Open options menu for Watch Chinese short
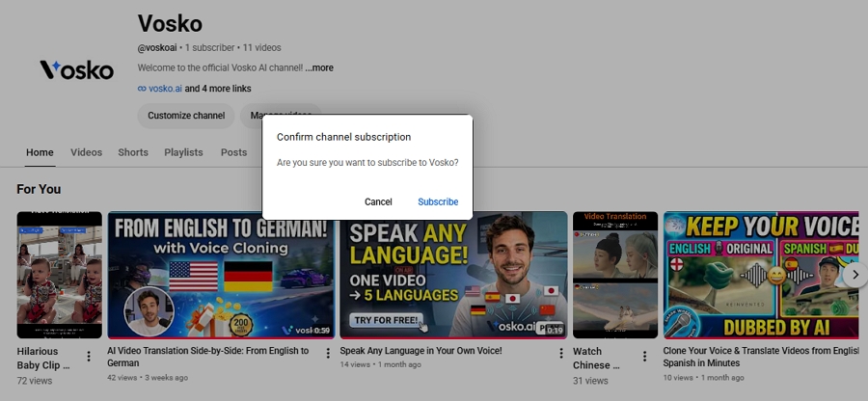868x401 pixels. point(644,357)
